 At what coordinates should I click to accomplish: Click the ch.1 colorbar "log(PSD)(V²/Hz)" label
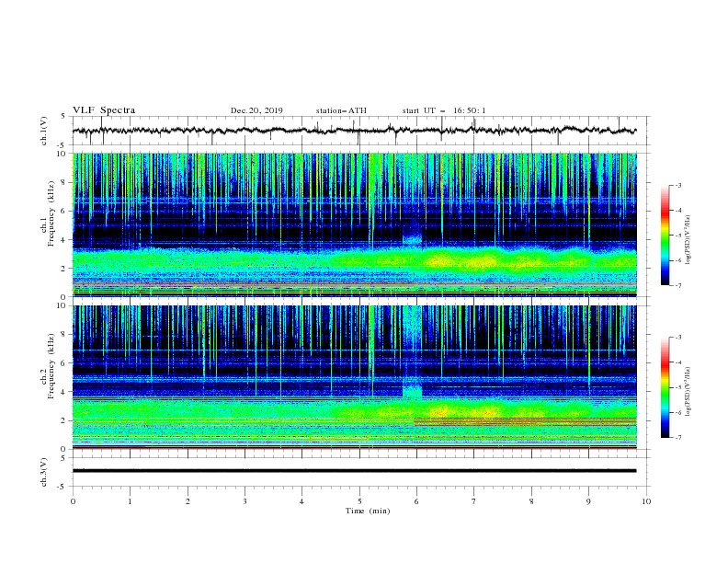(688, 240)
